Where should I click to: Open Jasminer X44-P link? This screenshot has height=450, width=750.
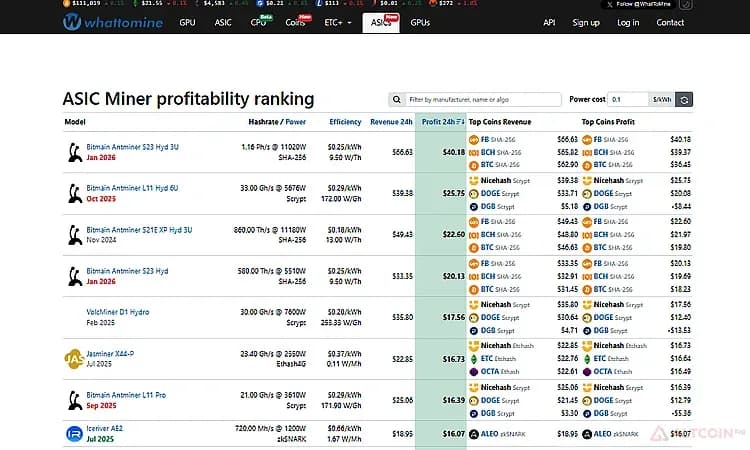click(110, 353)
